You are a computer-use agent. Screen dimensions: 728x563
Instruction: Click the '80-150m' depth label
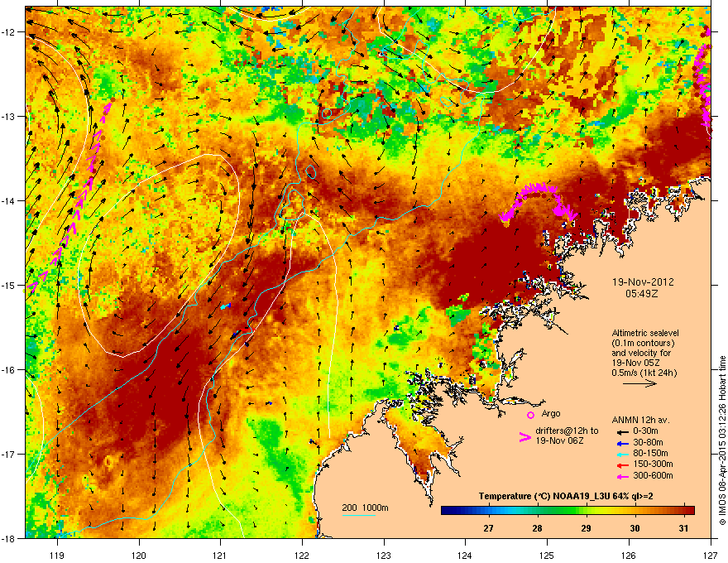650,454
